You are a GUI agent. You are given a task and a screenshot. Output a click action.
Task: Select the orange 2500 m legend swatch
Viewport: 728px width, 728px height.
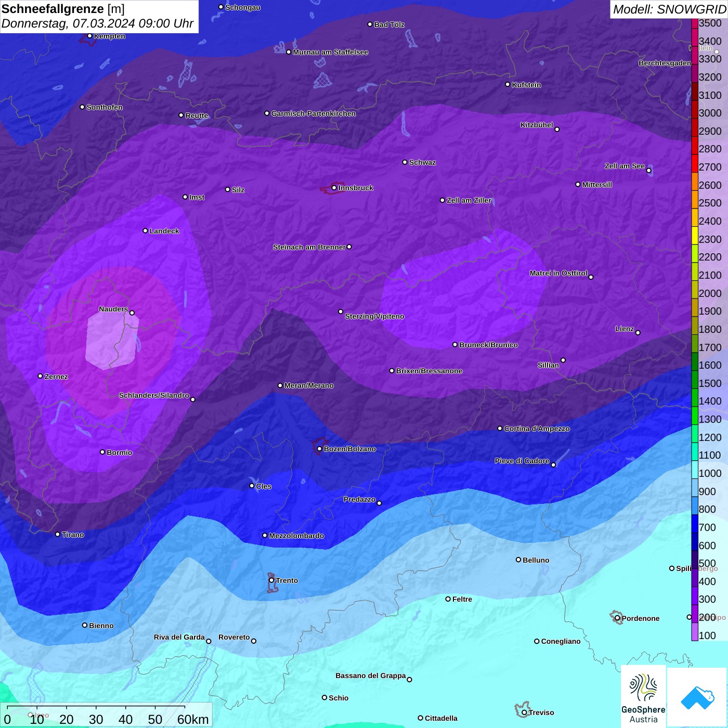(x=694, y=199)
